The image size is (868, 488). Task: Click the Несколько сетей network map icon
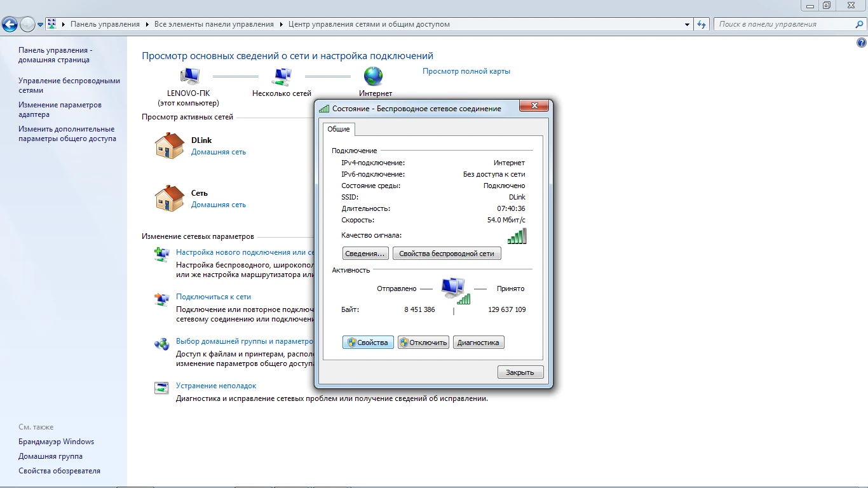point(281,76)
